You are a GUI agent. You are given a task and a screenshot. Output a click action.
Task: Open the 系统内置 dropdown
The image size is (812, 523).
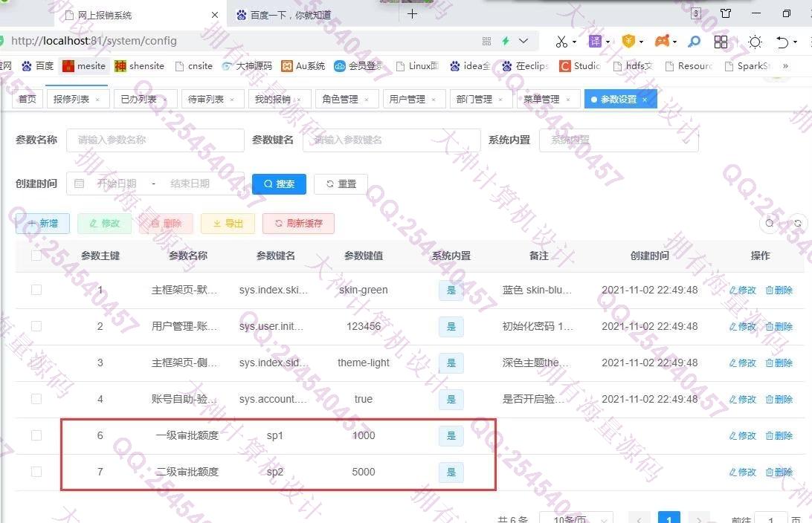(x=619, y=140)
